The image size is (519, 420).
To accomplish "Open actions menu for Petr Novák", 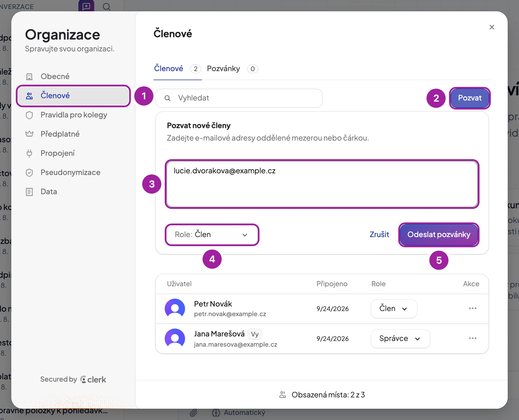I will point(473,308).
